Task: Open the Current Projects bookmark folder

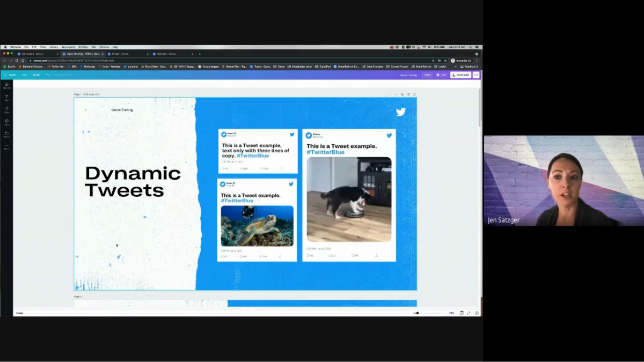Action: pyautogui.click(x=398, y=67)
